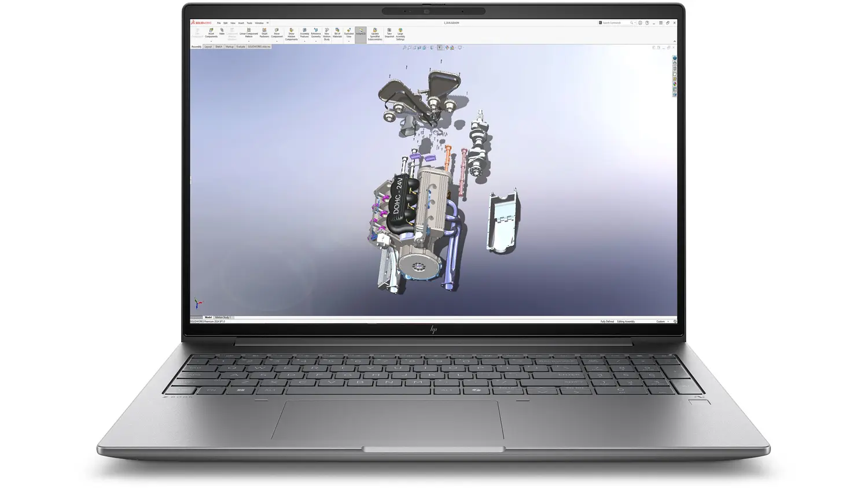This screenshot has width=868, height=488.
Task: Select the Motion Study 1 tab
Action: [x=223, y=317]
